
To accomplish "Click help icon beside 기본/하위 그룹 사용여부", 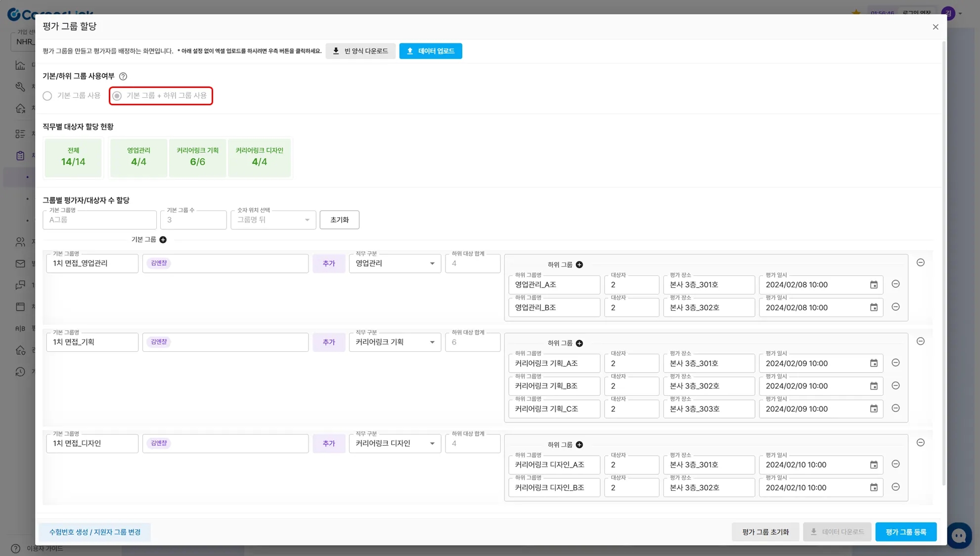I will [123, 77].
